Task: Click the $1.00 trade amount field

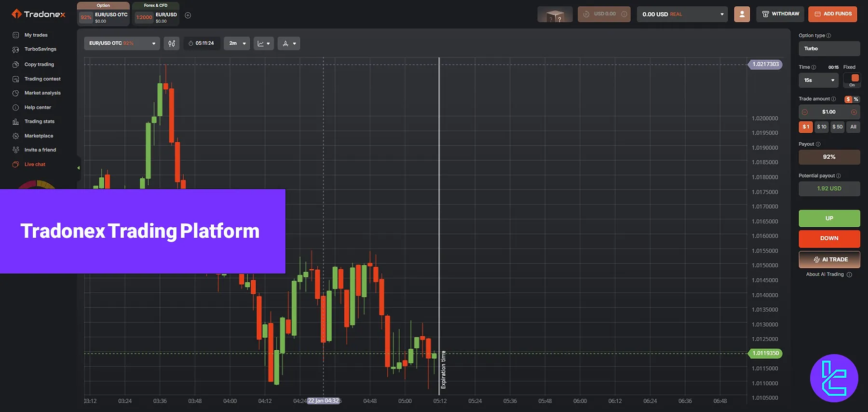Action: tap(829, 112)
